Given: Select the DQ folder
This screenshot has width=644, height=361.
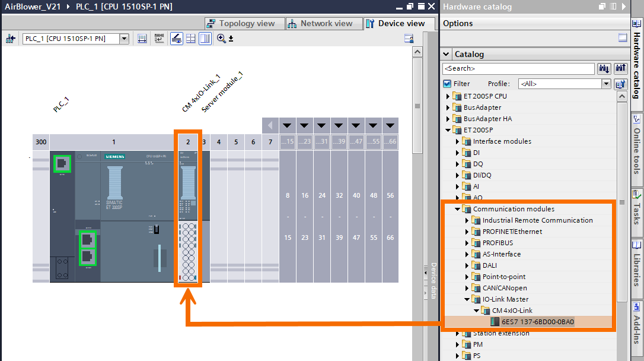Looking at the screenshot, I should coord(477,164).
